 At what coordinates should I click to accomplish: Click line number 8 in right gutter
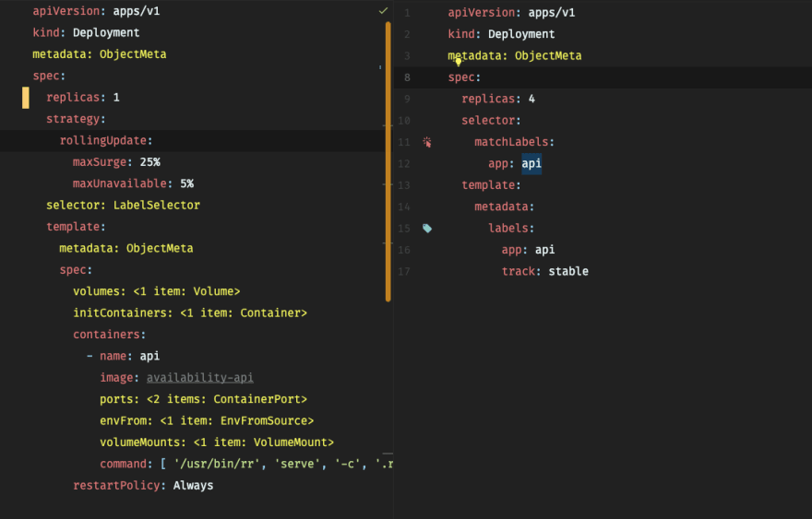(x=407, y=77)
